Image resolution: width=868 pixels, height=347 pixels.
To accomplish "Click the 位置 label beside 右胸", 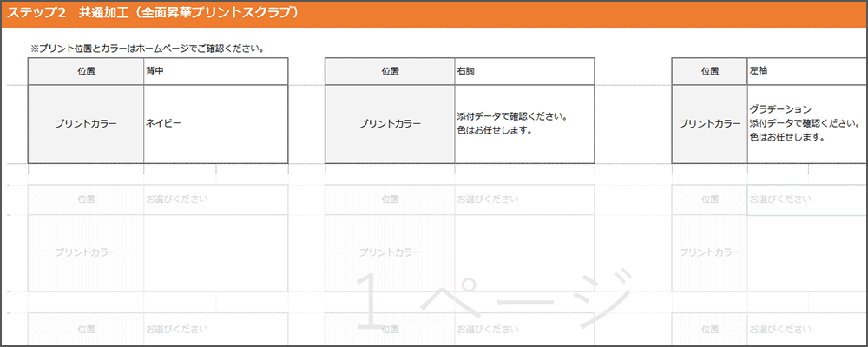I will coord(390,72).
